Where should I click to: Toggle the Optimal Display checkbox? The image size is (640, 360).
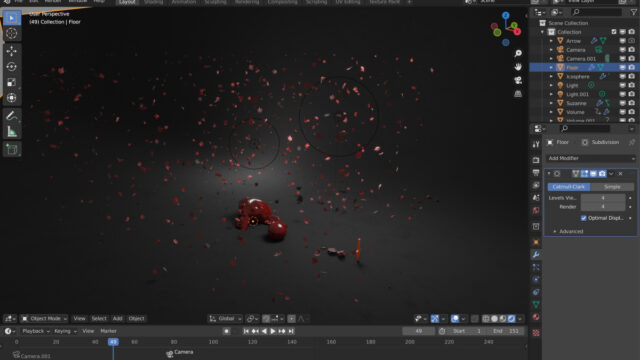pyautogui.click(x=584, y=218)
